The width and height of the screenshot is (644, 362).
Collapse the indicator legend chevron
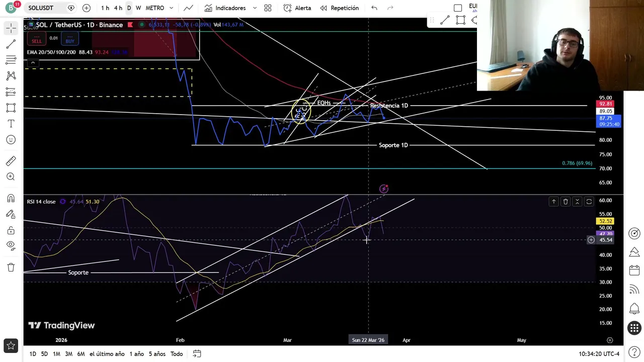[x=33, y=63]
